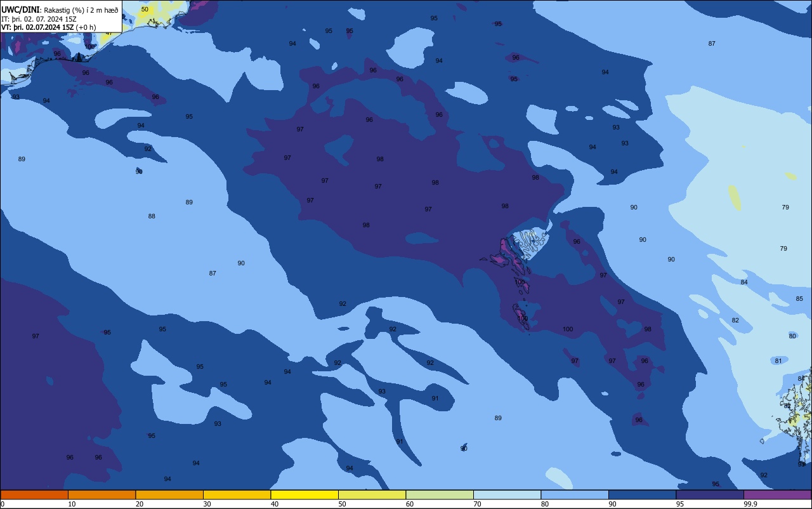Click the '0' label at legend start

point(3,504)
